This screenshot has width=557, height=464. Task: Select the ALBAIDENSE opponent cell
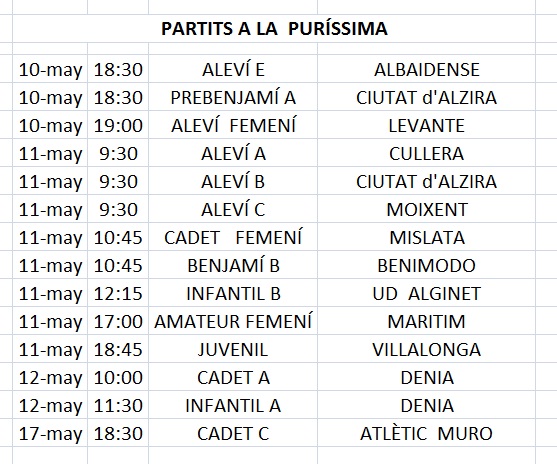tap(426, 69)
